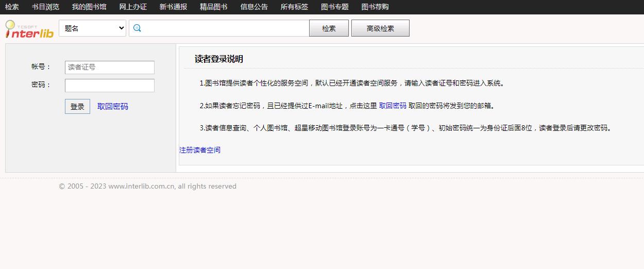Navigate to 新书通报 menu item

173,7
